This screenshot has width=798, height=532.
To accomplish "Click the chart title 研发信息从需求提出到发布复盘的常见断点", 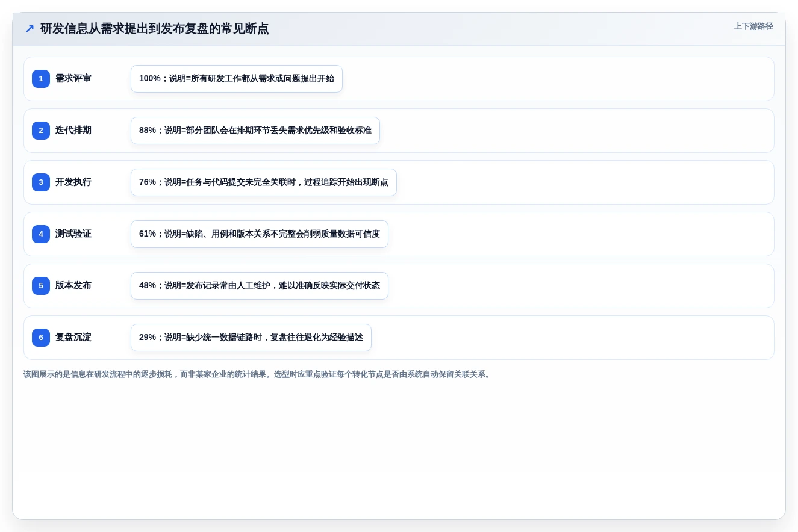I will [x=154, y=29].
